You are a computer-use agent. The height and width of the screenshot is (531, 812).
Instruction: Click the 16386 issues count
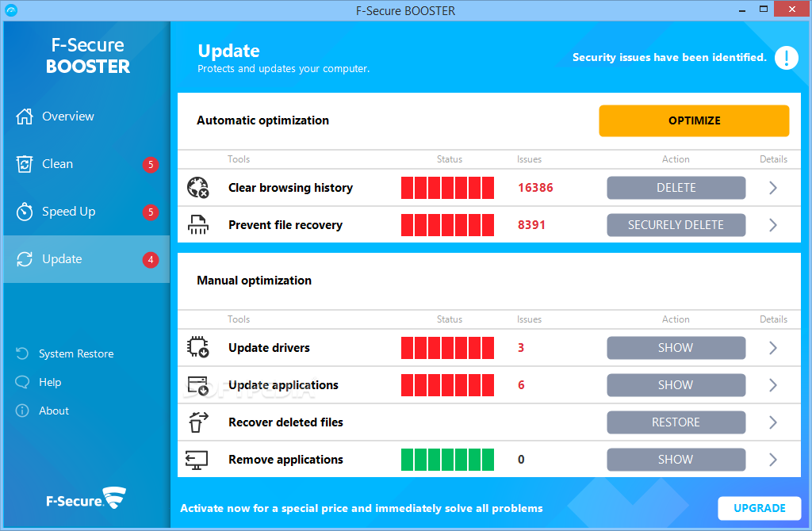(535, 188)
